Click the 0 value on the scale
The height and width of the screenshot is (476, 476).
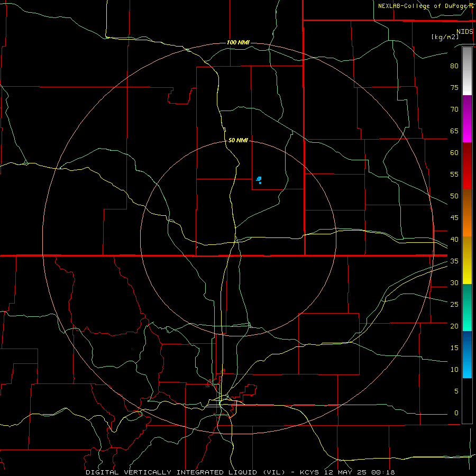[456, 413]
